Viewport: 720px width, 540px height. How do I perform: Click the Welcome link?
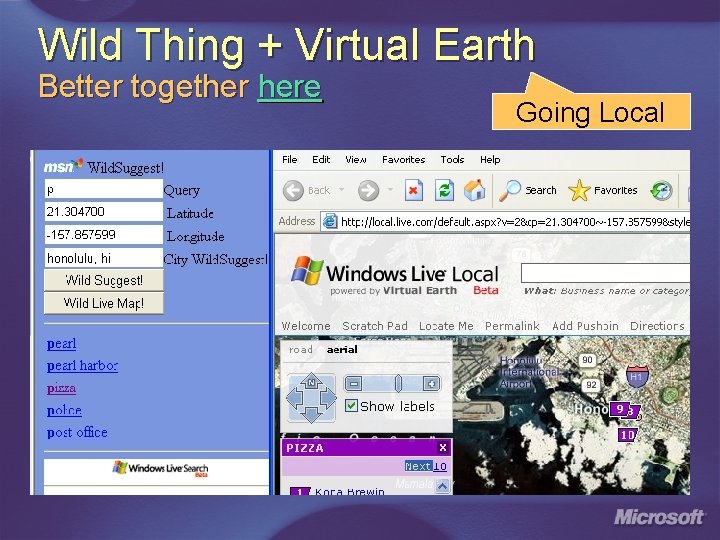tap(306, 326)
